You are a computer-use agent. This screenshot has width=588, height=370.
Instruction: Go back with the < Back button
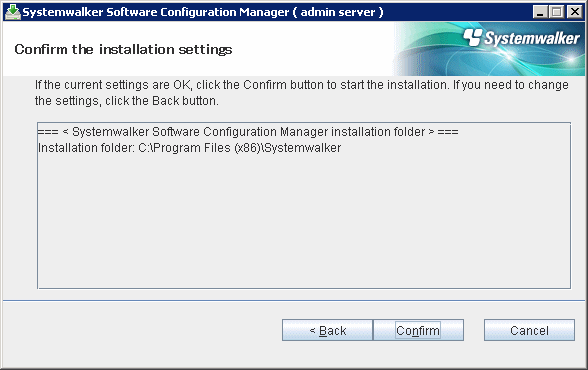[327, 330]
